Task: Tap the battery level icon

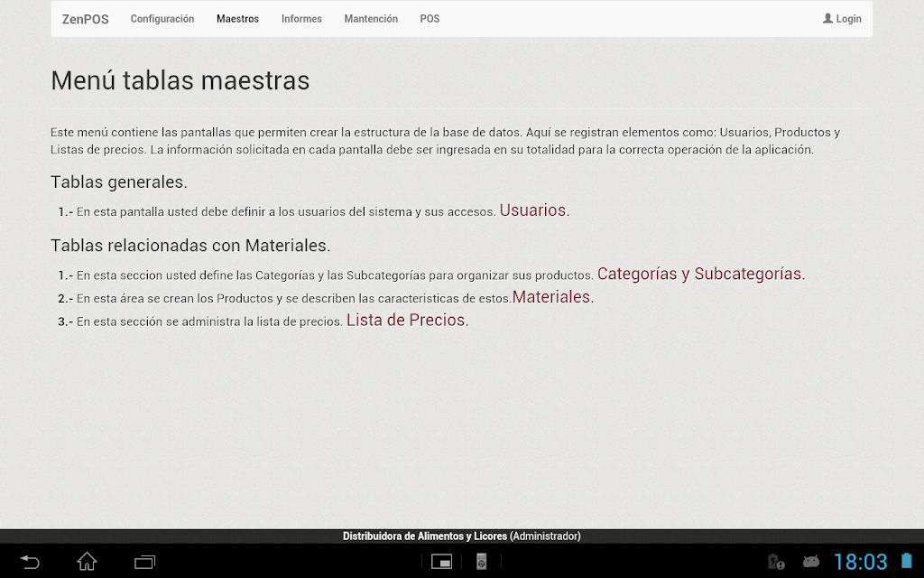Action: pos(906,561)
